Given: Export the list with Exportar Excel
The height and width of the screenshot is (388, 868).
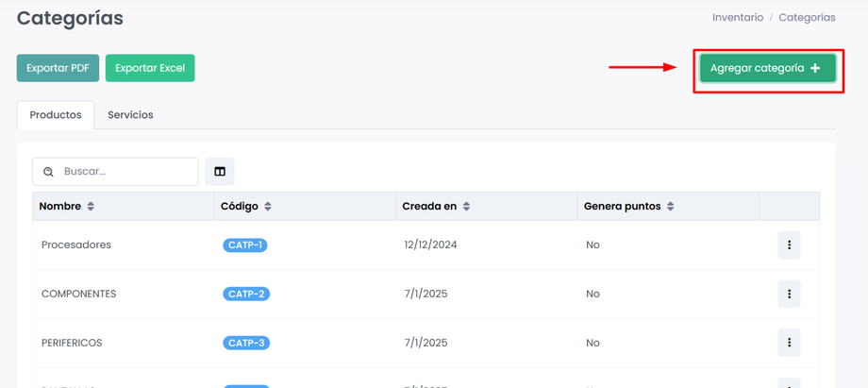Looking at the screenshot, I should [x=150, y=68].
